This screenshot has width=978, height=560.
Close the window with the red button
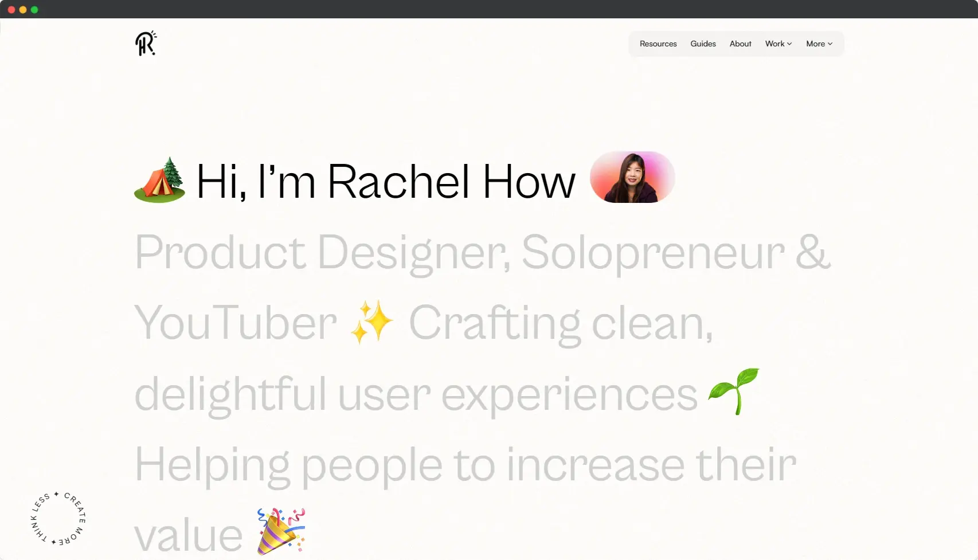pos(11,10)
